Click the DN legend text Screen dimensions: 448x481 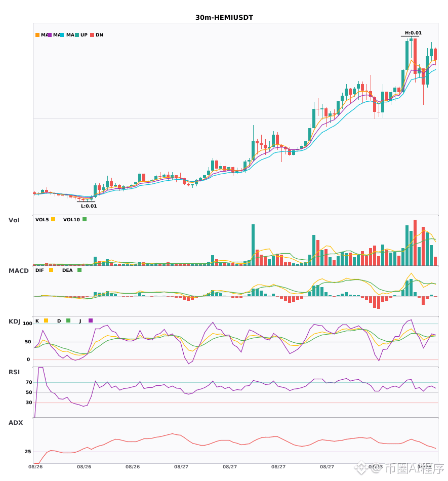click(x=99, y=35)
